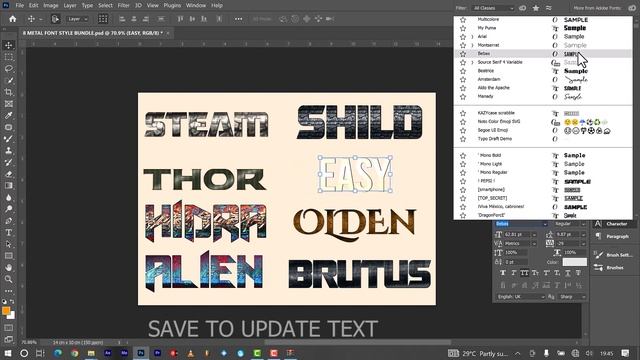Select the Horizontal Type tool
Viewport: 640px width, 360px height.
click(x=9, y=233)
